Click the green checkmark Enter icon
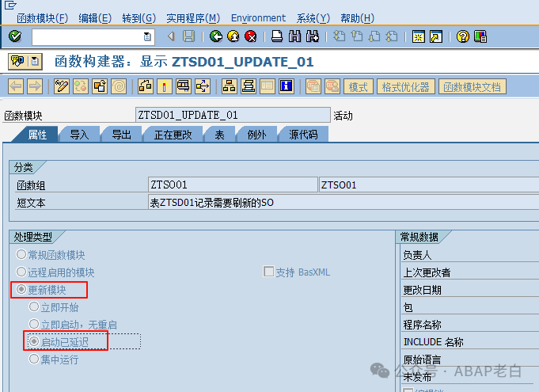Screen dimensions: 539x392 point(15,36)
